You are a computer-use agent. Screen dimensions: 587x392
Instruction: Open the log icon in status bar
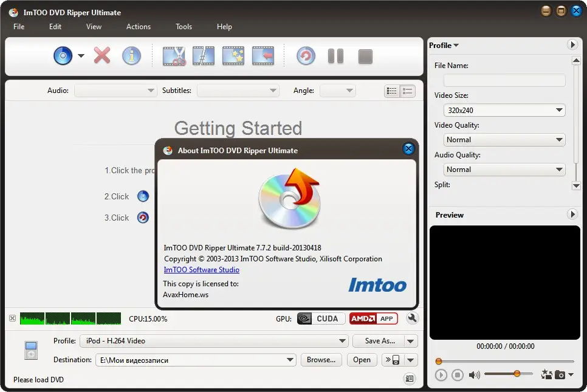(410, 379)
